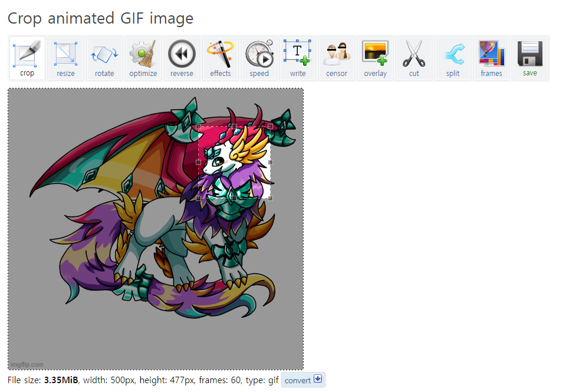This screenshot has width=569, height=392.
Task: Click the right-middle crop selection handle
Action: pos(271,162)
